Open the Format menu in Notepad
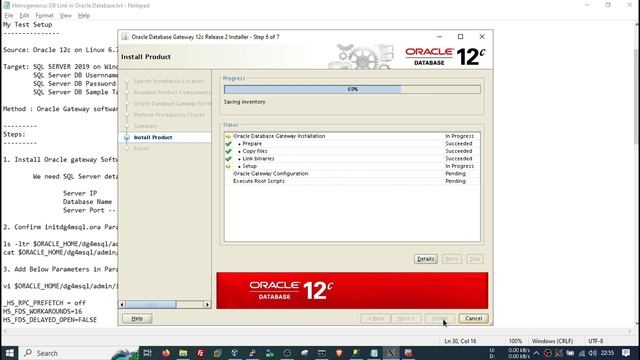This screenshot has height=360, width=640. (44, 16)
